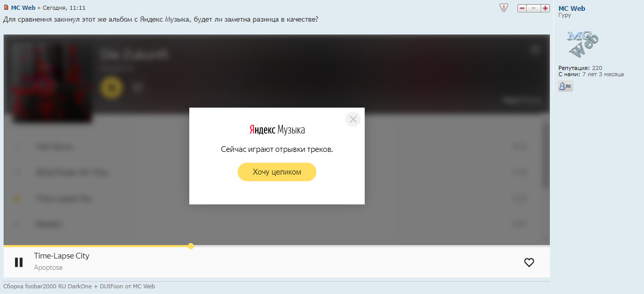Click the post permalink icon before MC Web
The width and height of the screenshot is (644, 294).
click(x=6, y=8)
